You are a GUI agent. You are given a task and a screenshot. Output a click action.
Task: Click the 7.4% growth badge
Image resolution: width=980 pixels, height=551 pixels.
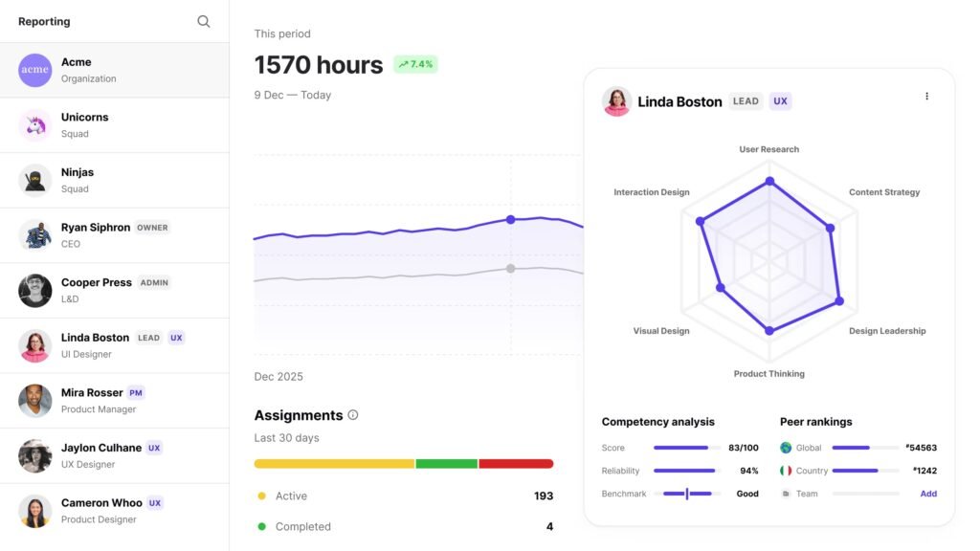[415, 63]
